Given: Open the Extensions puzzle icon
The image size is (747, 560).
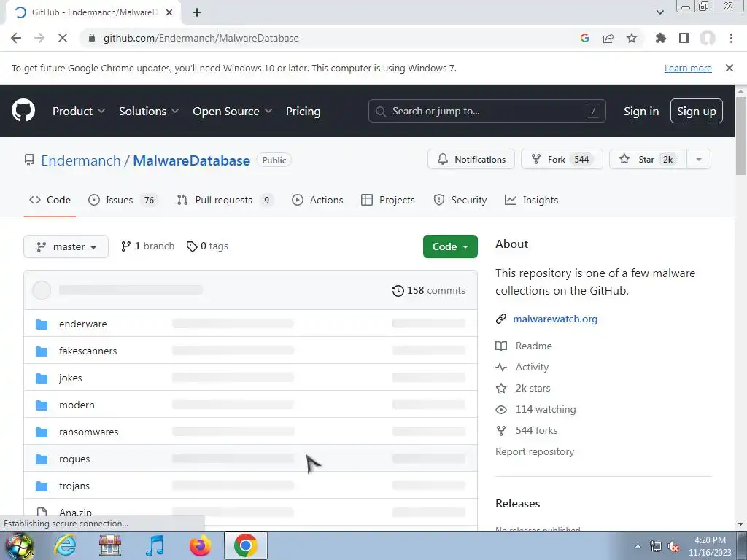Looking at the screenshot, I should tap(660, 38).
